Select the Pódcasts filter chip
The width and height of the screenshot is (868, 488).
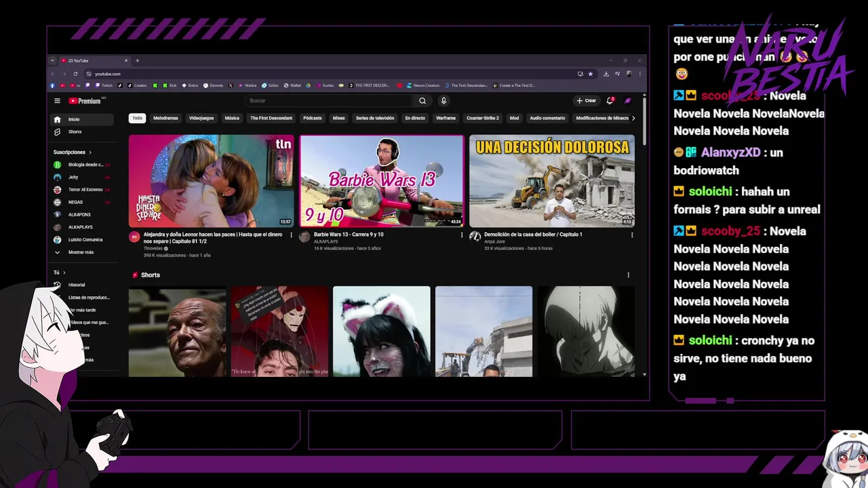pos(313,118)
